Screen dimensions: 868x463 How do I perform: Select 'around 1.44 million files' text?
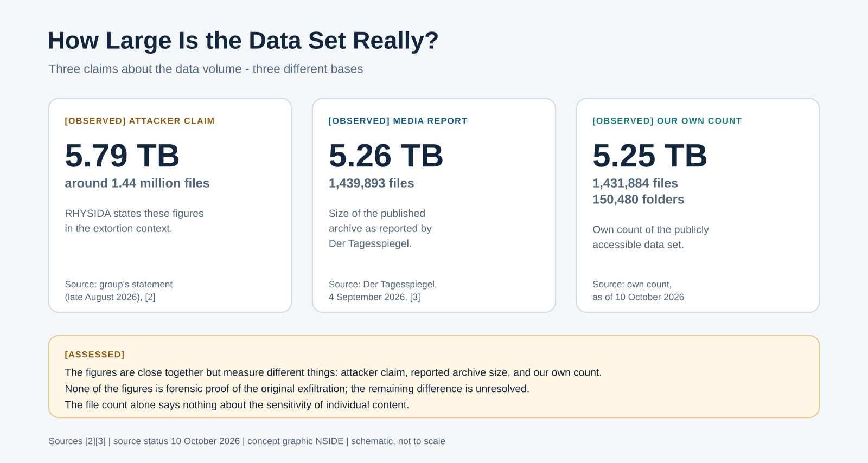(137, 183)
